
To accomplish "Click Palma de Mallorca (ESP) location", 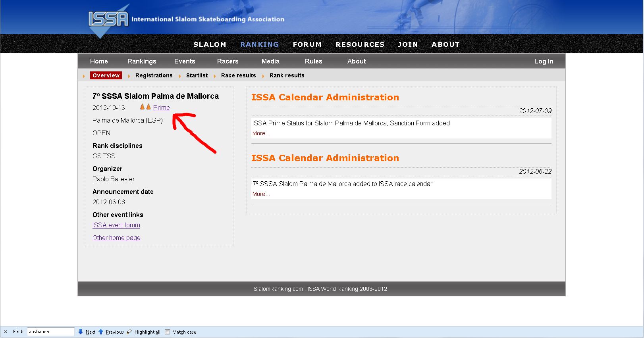I will [127, 120].
